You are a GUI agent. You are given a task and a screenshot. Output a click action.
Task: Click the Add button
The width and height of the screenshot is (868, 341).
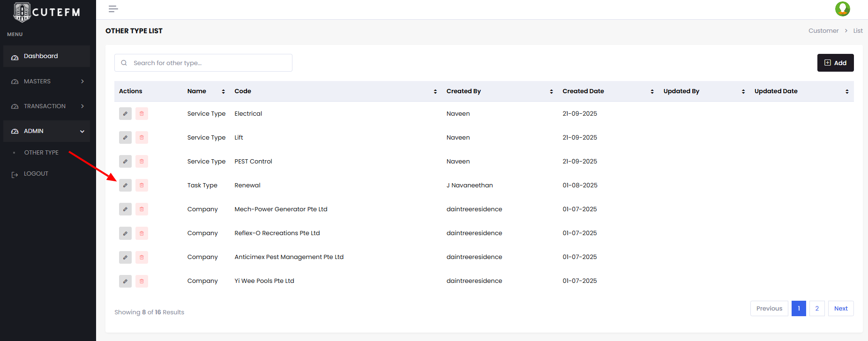tap(835, 63)
